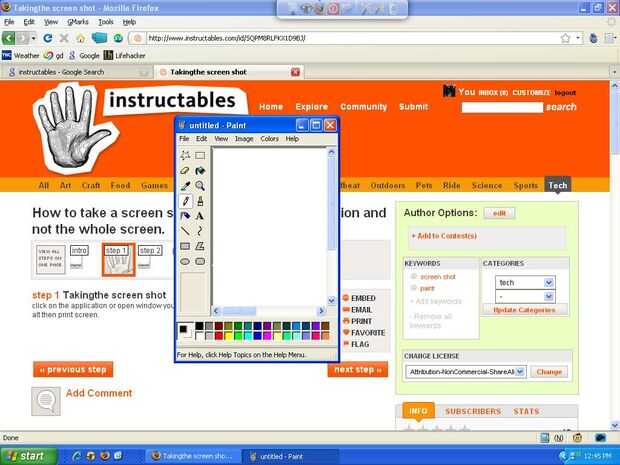620x465 pixels.
Task: Open Add Comment speech bubble icon
Action: 46,401
